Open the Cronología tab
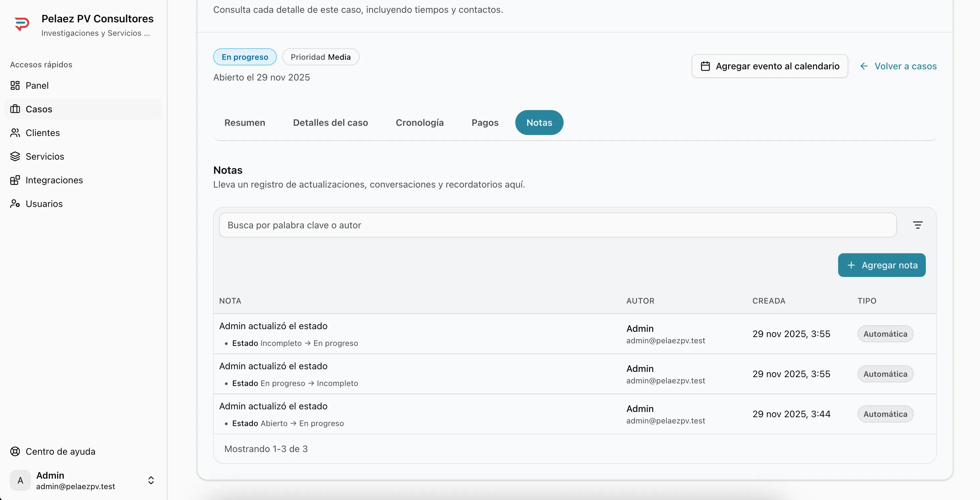Viewport: 980px width, 500px height. pyautogui.click(x=420, y=123)
